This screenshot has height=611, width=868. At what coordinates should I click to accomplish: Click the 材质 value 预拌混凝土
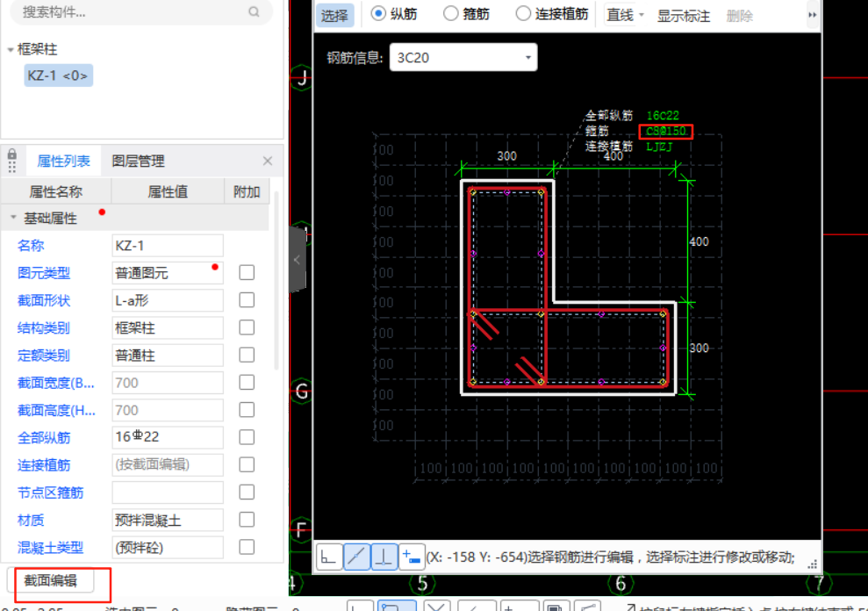(168, 520)
